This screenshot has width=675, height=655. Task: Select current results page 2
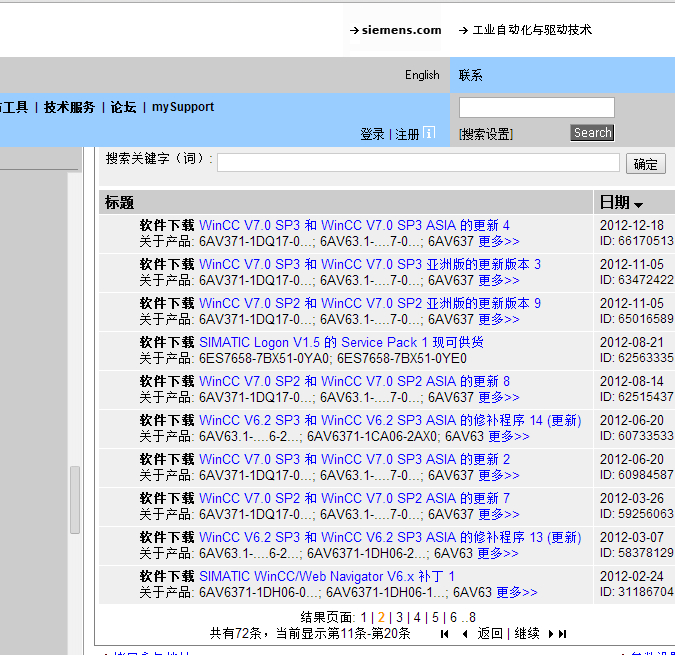381,618
